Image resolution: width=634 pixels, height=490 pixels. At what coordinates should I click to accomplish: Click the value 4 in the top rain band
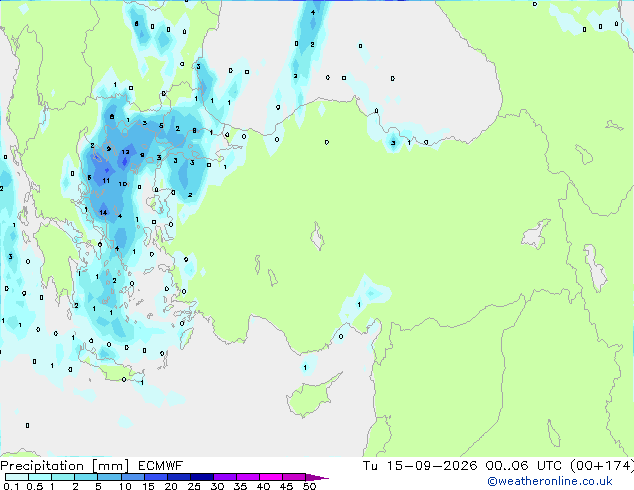pyautogui.click(x=313, y=13)
